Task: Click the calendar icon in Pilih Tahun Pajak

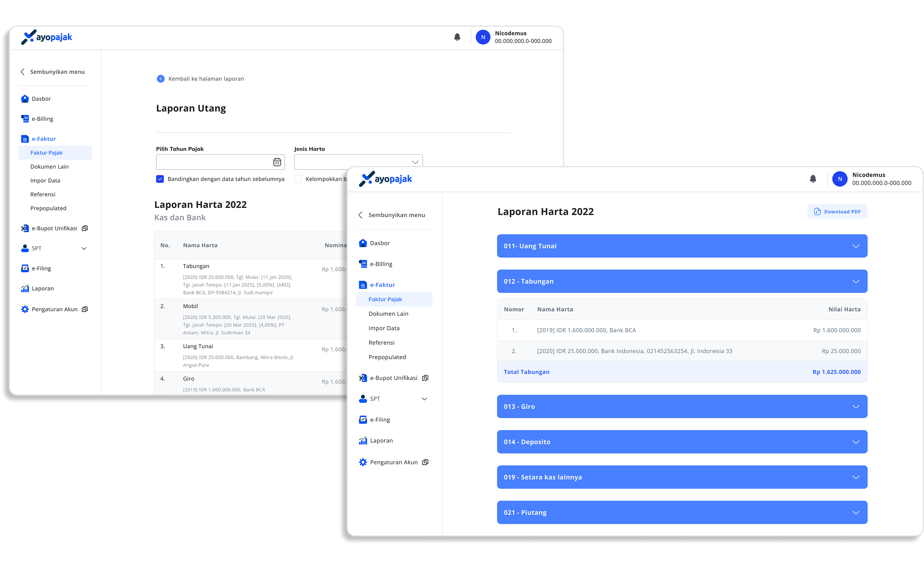Action: 277,162
